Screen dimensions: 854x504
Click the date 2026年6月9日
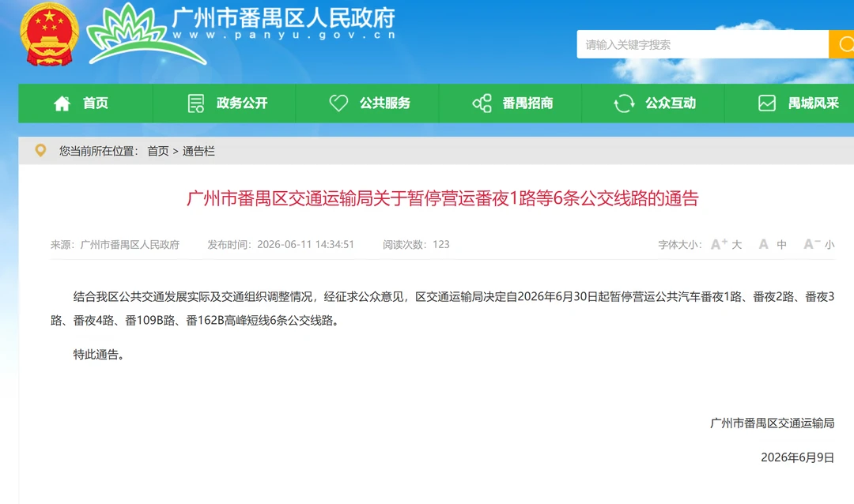click(797, 457)
